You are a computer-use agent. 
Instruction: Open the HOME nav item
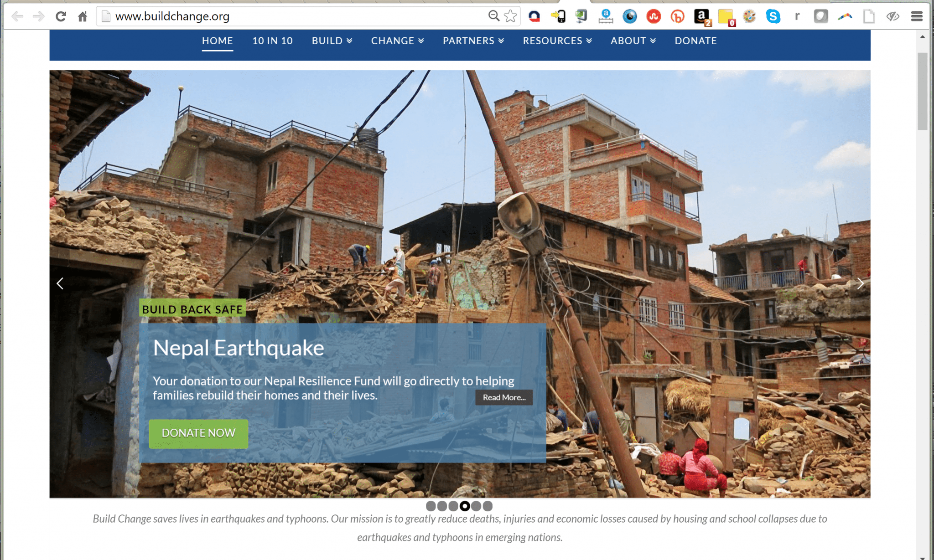(218, 41)
